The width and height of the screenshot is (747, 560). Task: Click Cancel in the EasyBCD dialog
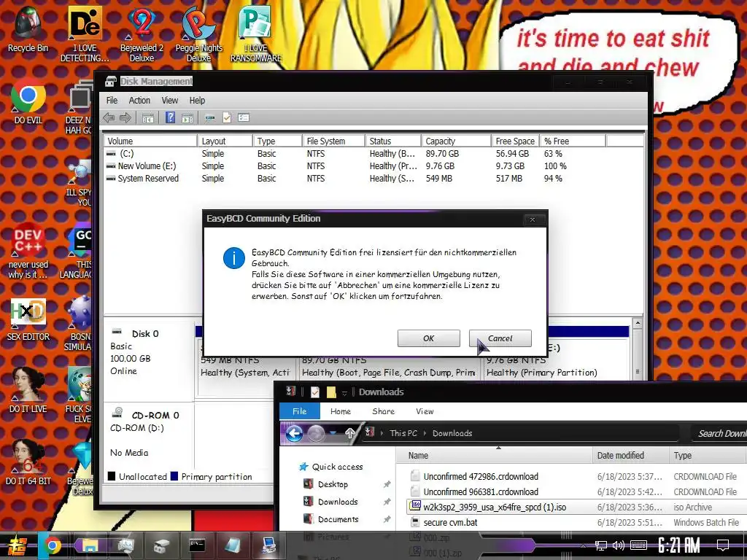click(500, 338)
